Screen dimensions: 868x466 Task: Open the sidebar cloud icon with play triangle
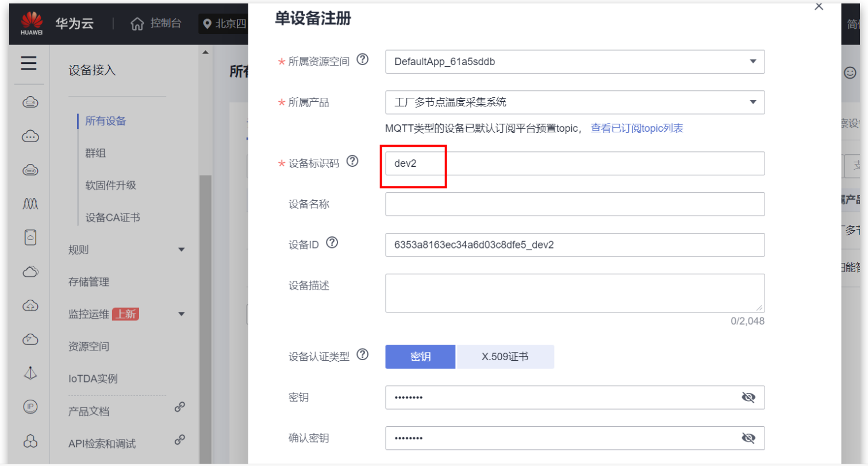(x=30, y=339)
